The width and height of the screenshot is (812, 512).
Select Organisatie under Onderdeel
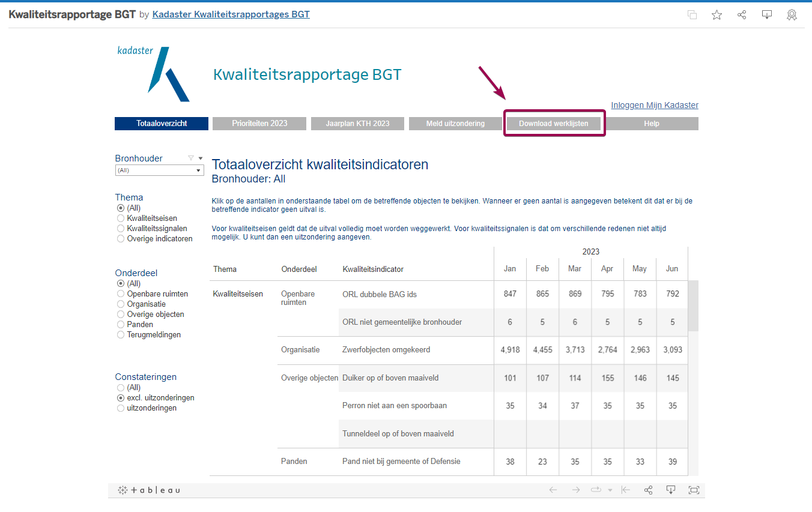click(121, 304)
